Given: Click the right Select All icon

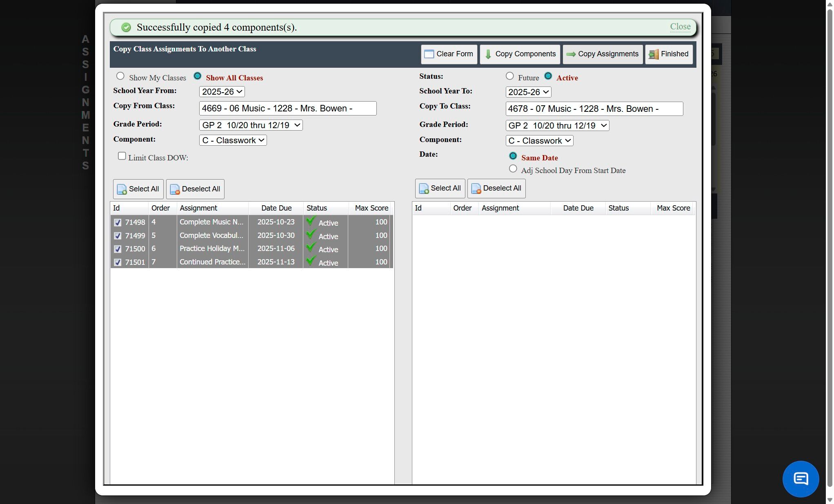Looking at the screenshot, I should tap(424, 189).
